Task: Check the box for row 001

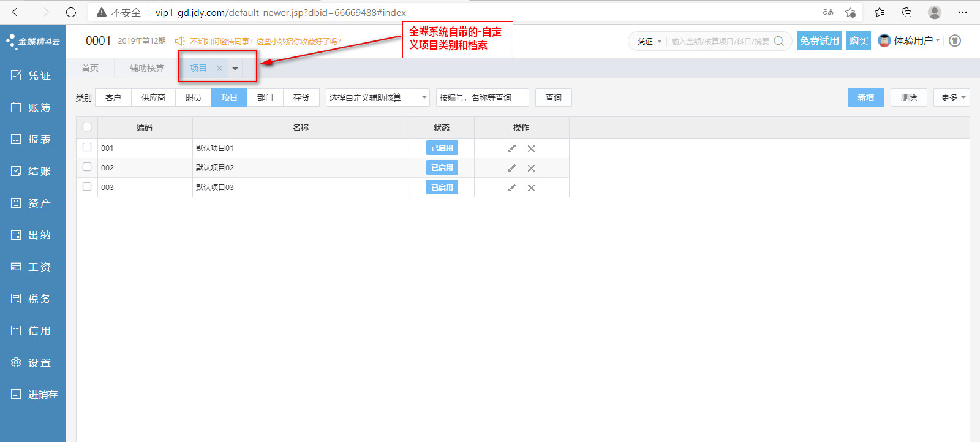Action: pos(87,147)
